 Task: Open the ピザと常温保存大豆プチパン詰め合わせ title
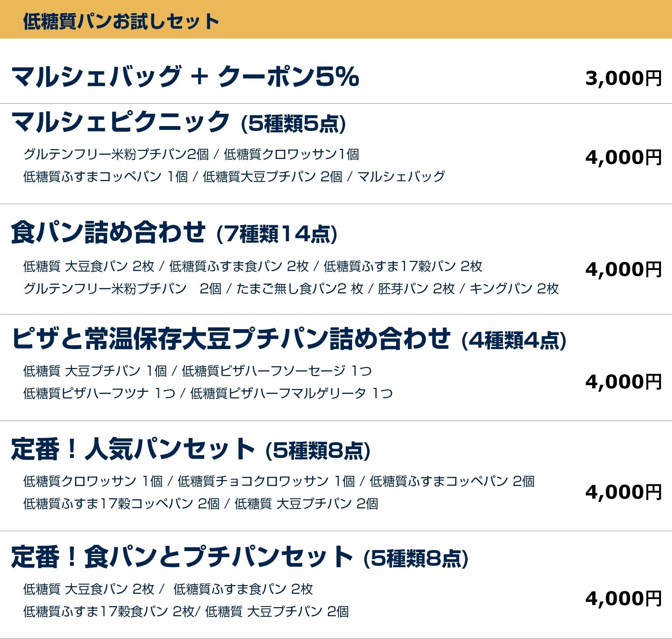(230, 339)
